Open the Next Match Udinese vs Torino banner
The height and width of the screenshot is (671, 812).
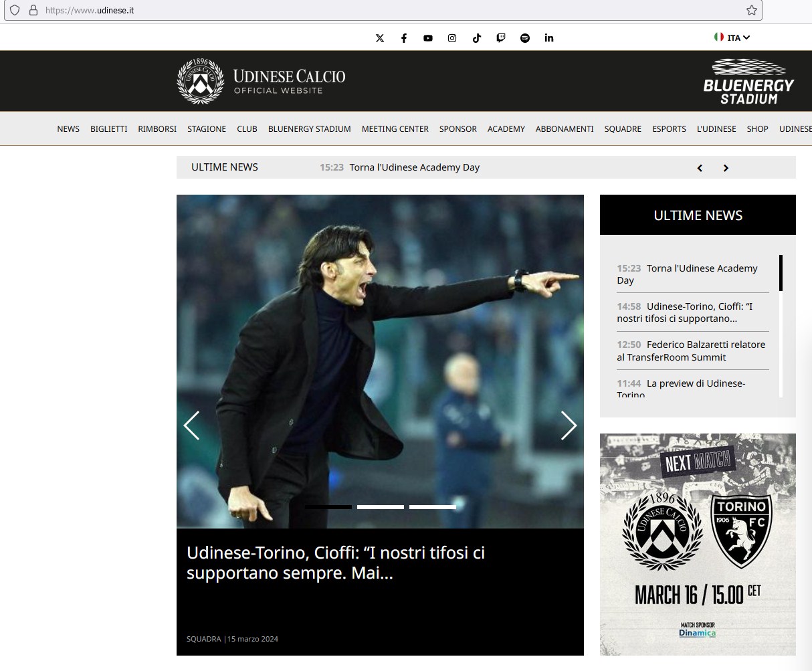[x=698, y=545]
